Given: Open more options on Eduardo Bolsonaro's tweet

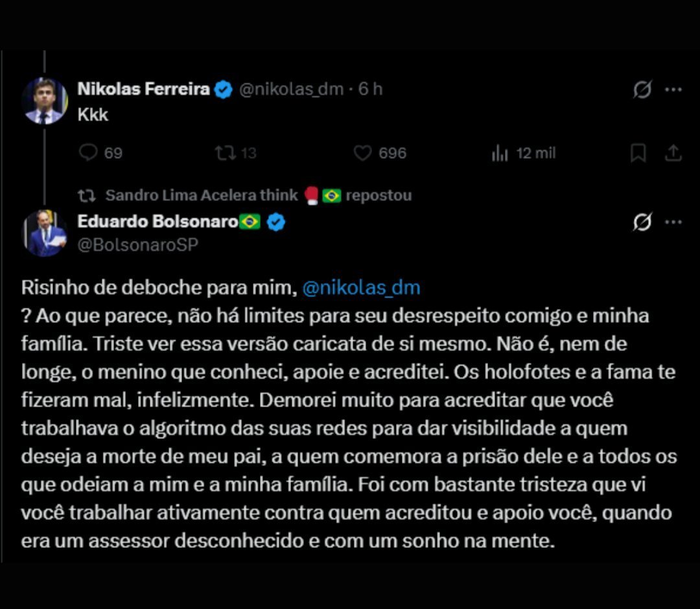Looking at the screenshot, I should 673,222.
